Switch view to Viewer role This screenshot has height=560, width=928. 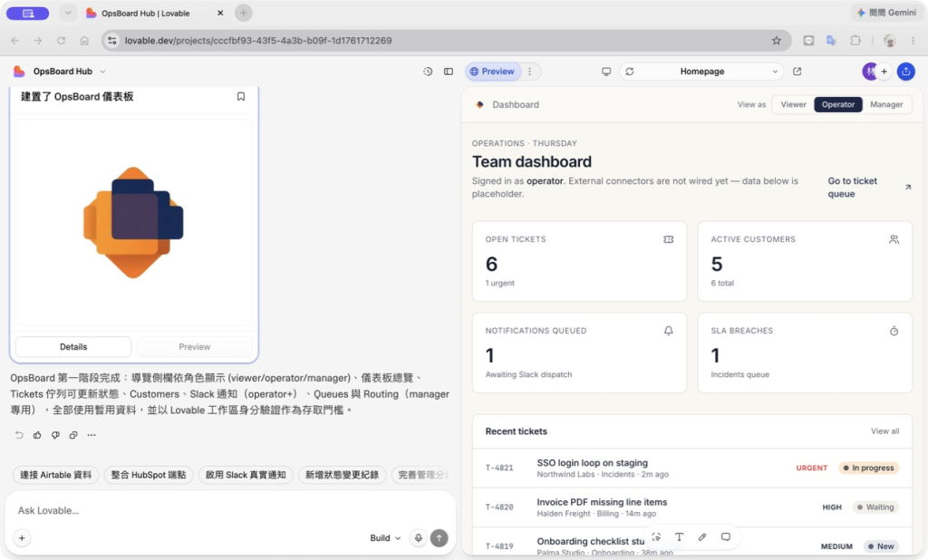pyautogui.click(x=793, y=104)
